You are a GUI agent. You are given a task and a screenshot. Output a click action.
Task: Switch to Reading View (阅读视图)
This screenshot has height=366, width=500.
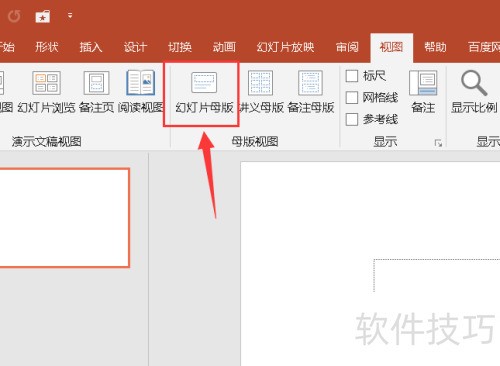pos(141,93)
